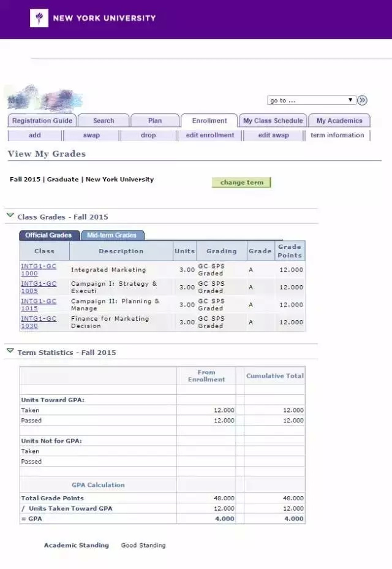Click the 'Integrated Marketing' description cell
Screen dimensions: 392x569
coord(108,270)
